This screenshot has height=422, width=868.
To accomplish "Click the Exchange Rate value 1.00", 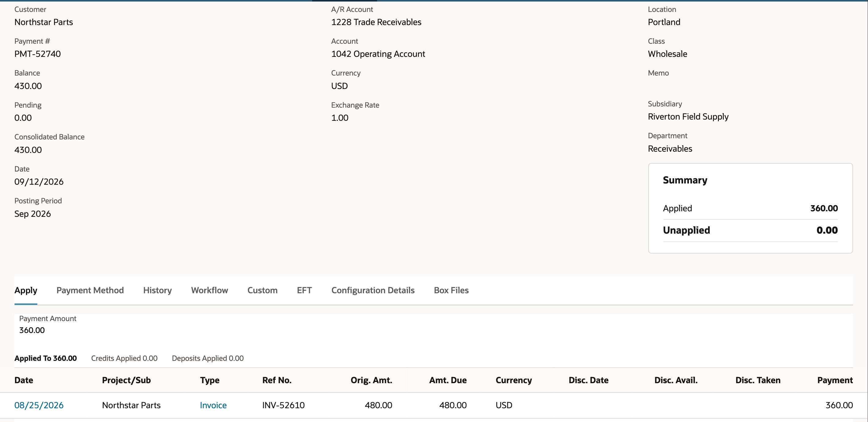I will click(x=340, y=118).
